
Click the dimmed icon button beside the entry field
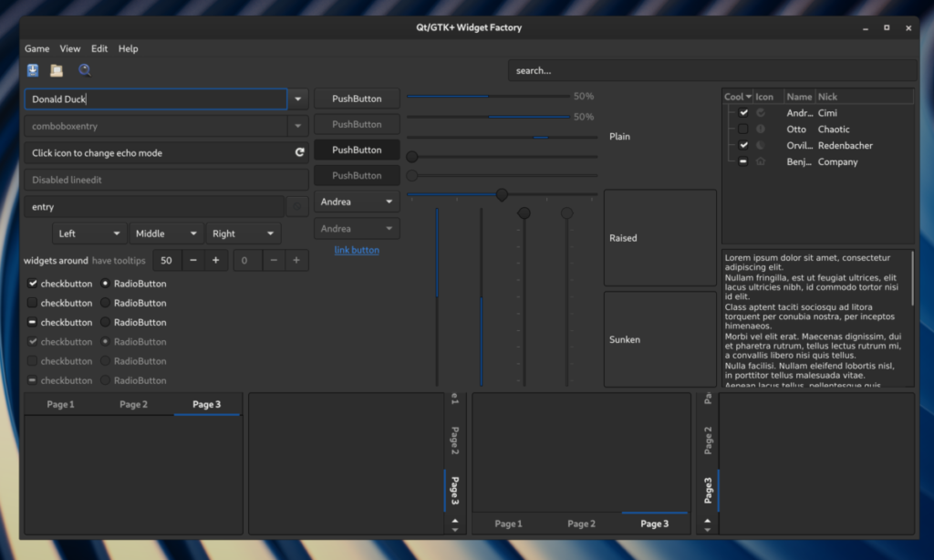tap(296, 207)
